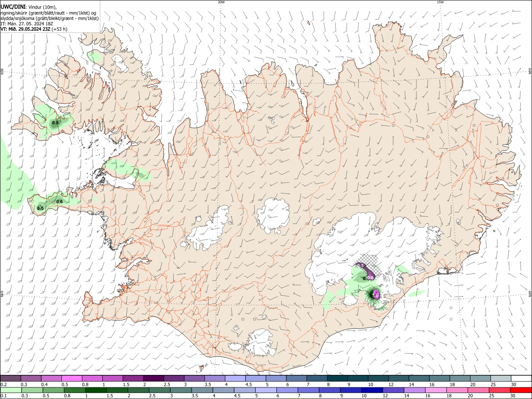532x399 pixels.
Task: Select the dark purple 2 mm swatch in the snow scale
Action: [x=153, y=378]
